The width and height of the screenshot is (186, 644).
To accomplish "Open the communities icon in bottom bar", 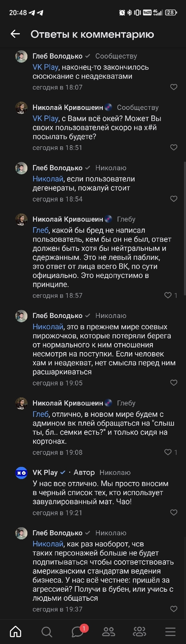I will tap(139, 631).
